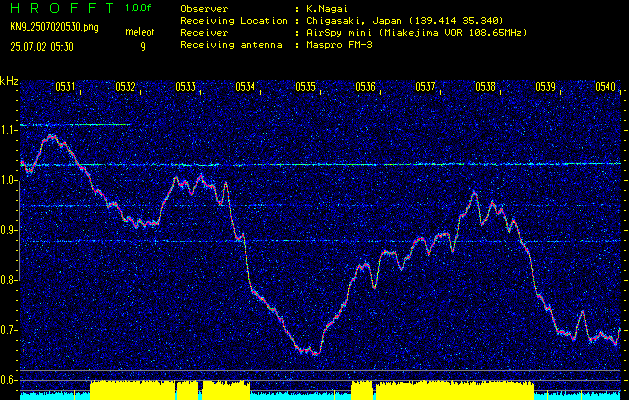629x400 pixels.
Task: Click the Observer field label
Action: 204,8
